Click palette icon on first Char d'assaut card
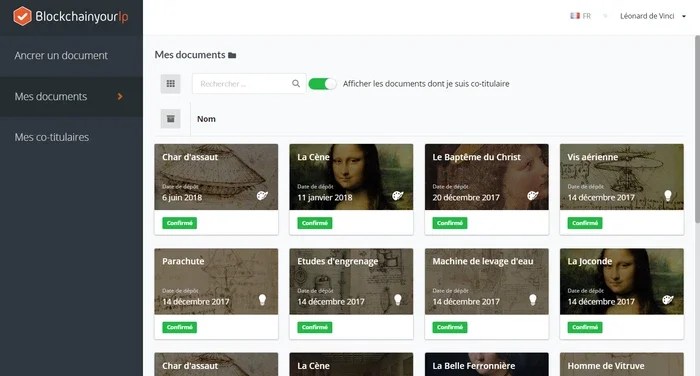This screenshot has width=700, height=376. coord(262,196)
